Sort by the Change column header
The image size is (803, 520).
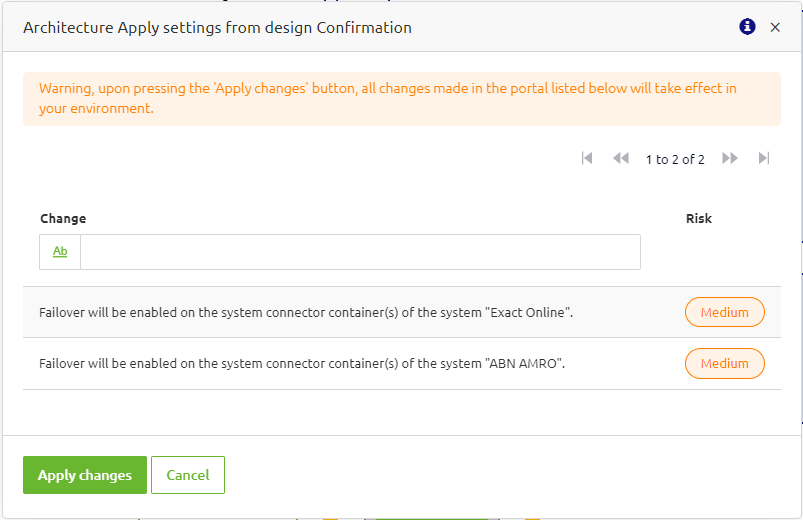pyautogui.click(x=63, y=218)
